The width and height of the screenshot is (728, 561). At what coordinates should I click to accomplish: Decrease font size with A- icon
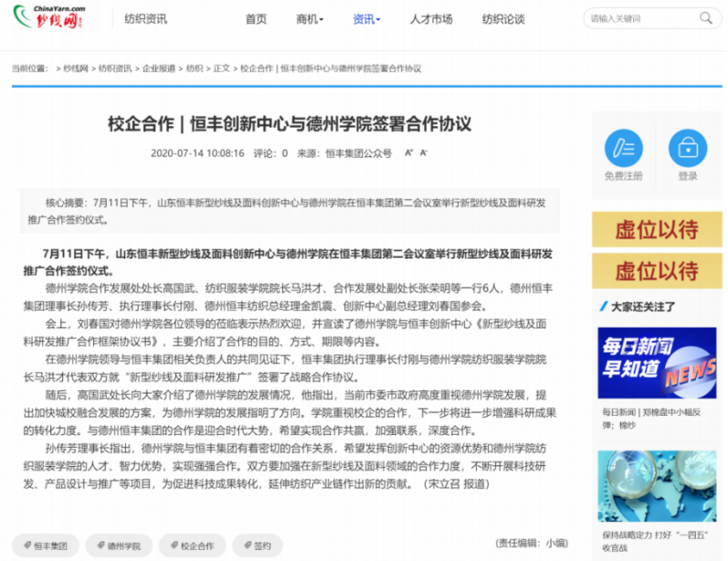click(424, 153)
